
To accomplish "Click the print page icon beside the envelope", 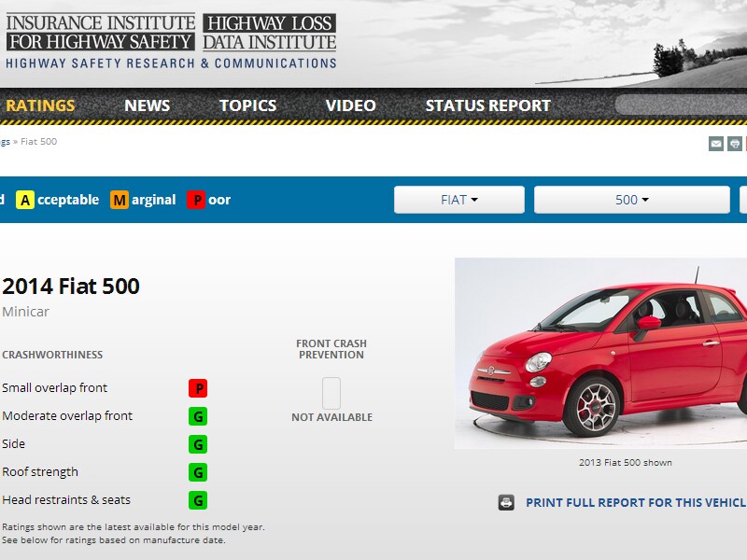I will coord(734,144).
